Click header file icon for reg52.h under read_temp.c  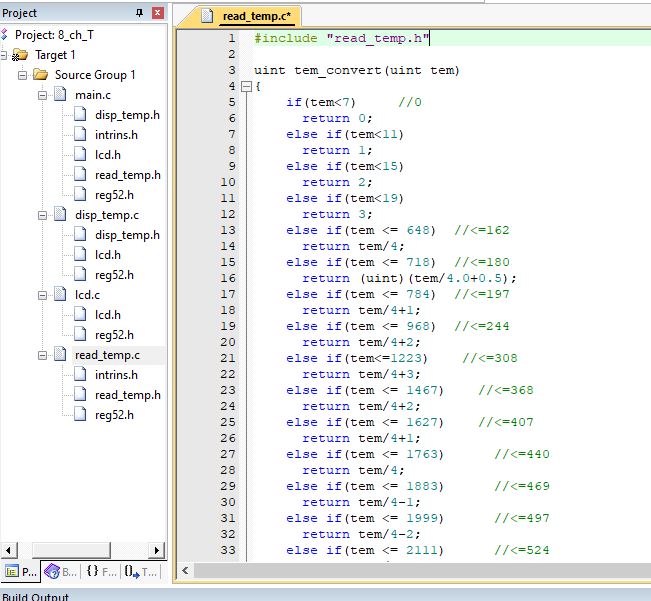coord(80,415)
